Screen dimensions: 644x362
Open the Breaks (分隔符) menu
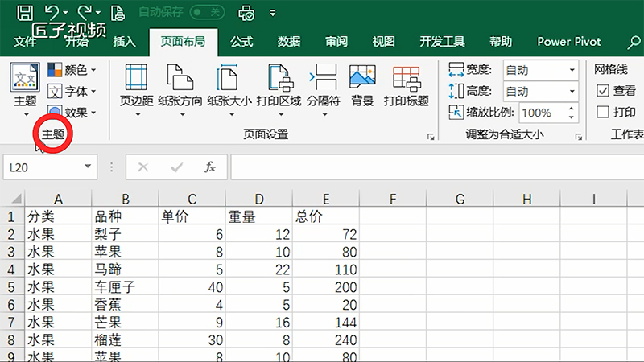[324, 87]
